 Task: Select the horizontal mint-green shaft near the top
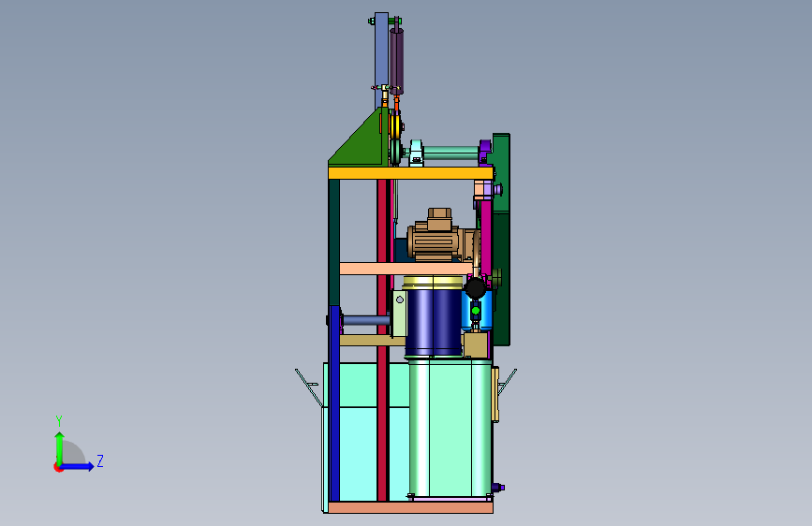[x=450, y=153]
